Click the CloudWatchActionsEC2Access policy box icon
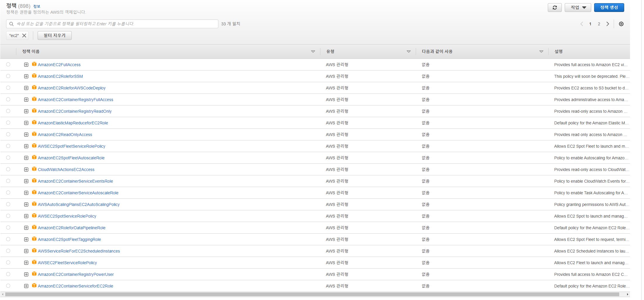 click(34, 169)
